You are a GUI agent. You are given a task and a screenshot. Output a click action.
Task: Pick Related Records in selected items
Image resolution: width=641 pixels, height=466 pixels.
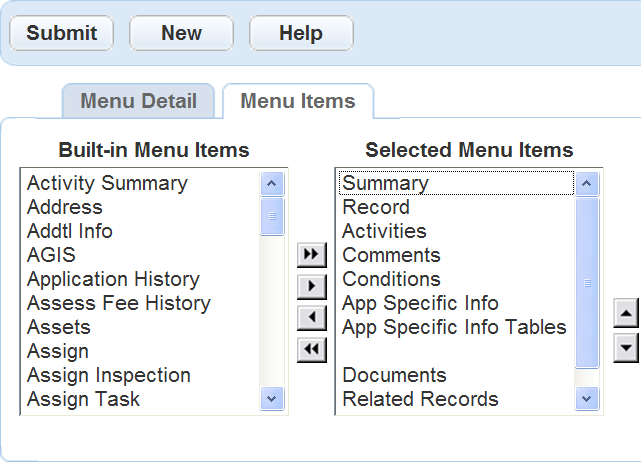[420, 399]
